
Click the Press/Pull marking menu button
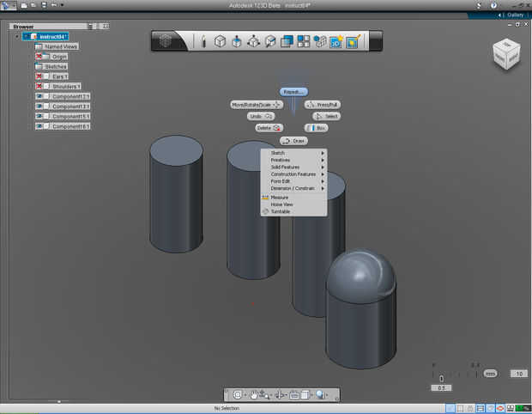(323, 104)
